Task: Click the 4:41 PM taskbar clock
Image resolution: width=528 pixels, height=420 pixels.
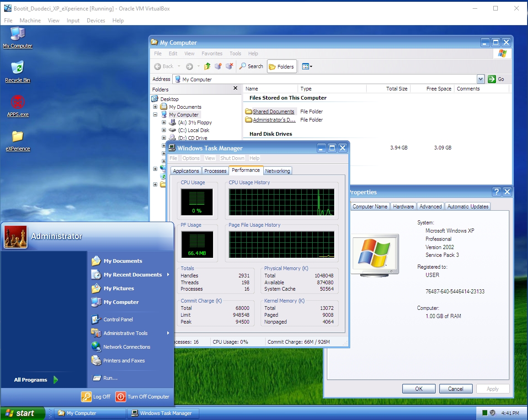Action: 510,413
